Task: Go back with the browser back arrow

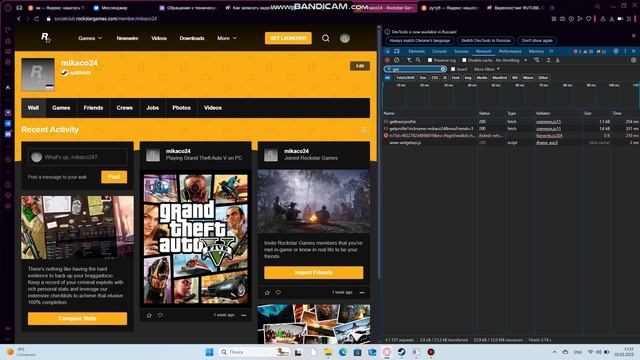Action: tap(19, 19)
